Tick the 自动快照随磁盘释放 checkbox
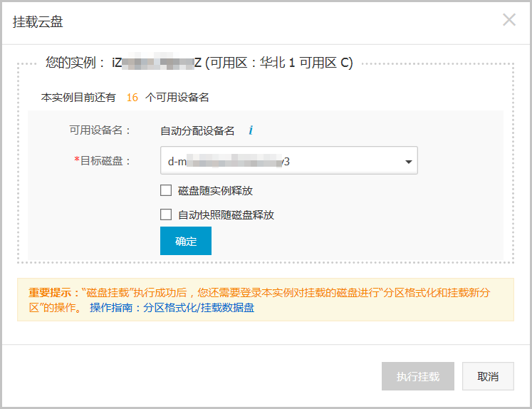 pyautogui.click(x=166, y=214)
